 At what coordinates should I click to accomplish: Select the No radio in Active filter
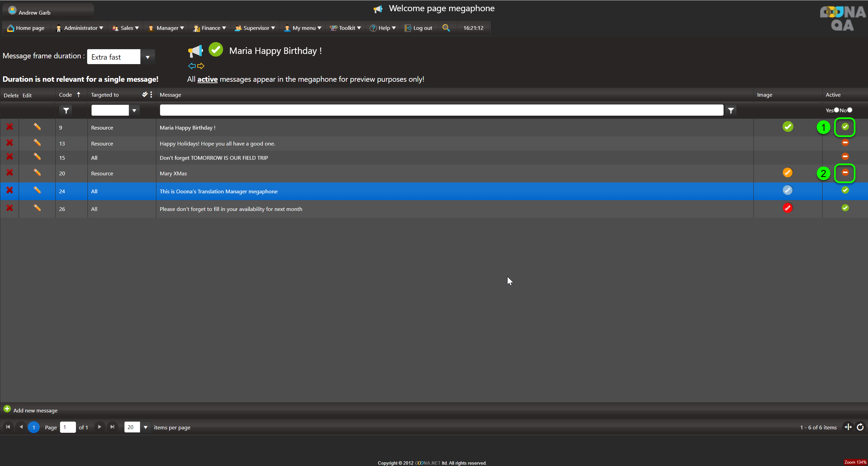coord(850,110)
